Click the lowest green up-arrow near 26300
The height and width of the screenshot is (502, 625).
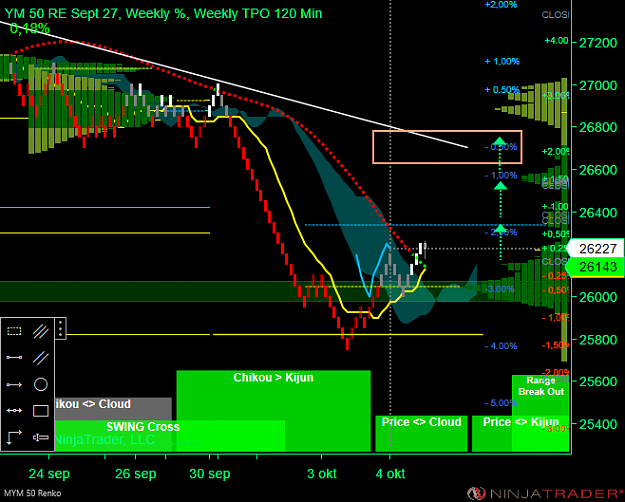500,229
